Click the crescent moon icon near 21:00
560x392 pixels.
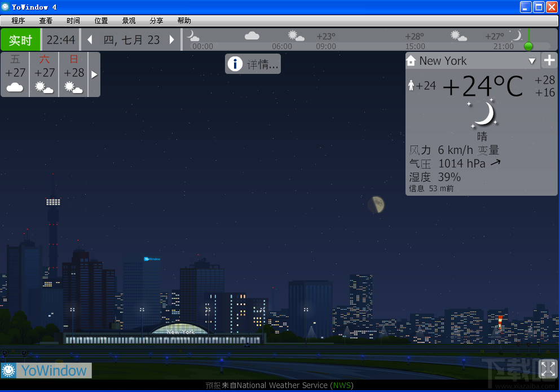[x=517, y=36]
